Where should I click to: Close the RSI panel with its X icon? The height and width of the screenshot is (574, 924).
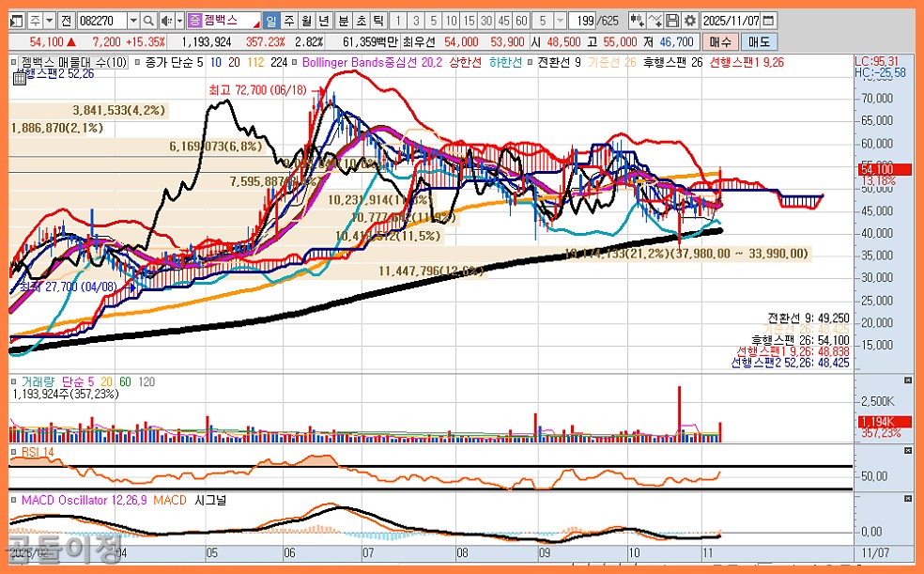[x=907, y=451]
